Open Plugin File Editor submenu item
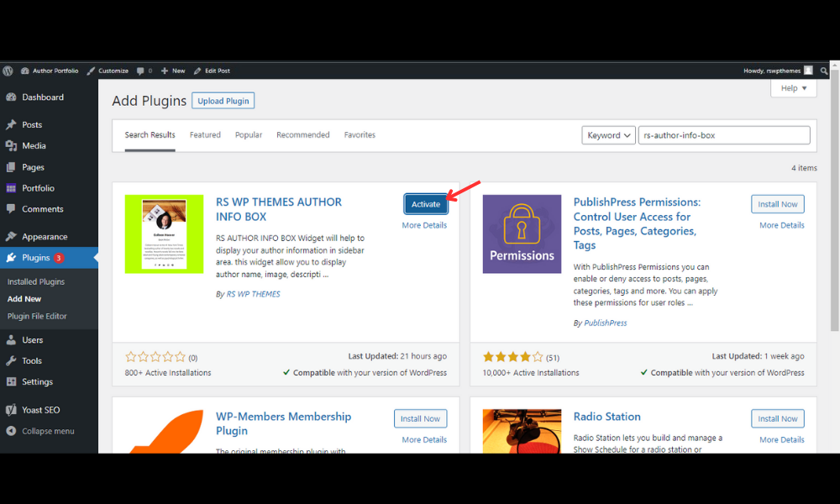The width and height of the screenshot is (840, 504). 37,316
